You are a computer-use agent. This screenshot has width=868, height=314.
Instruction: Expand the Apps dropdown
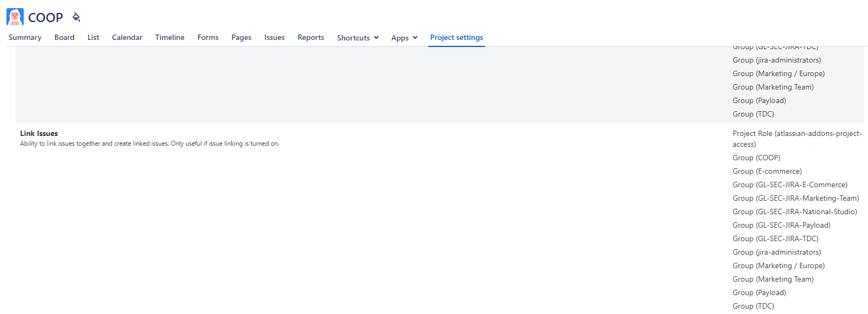pyautogui.click(x=404, y=38)
